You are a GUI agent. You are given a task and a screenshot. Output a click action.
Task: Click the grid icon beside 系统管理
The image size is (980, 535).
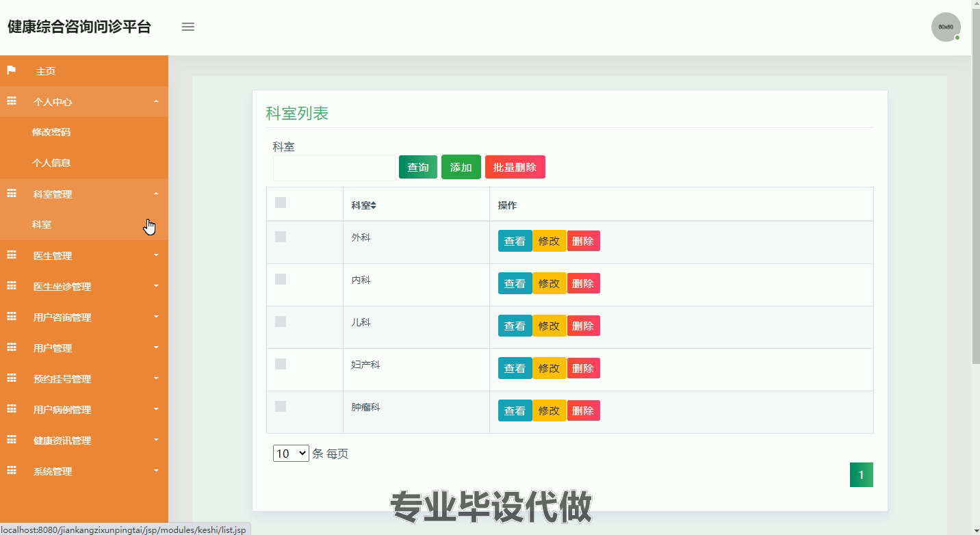[12, 471]
